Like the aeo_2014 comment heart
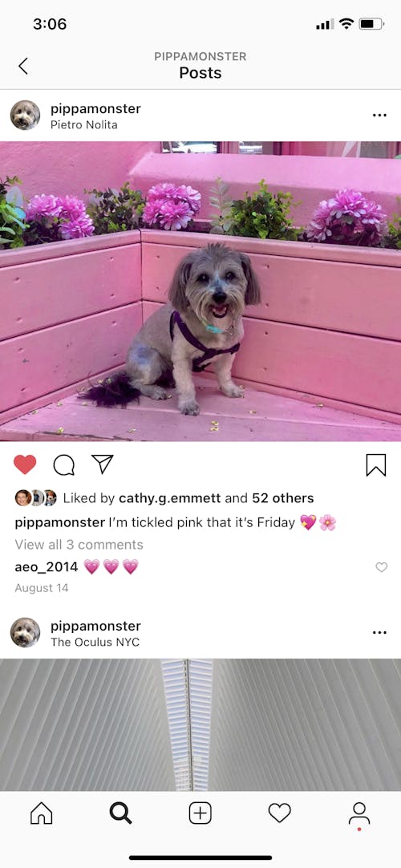Screen dimensions: 401x868 382,567
